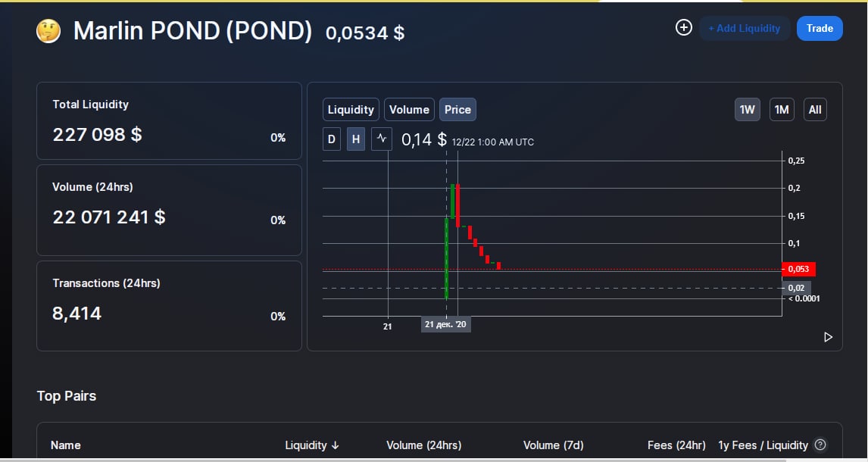
Task: Set chart range to 1W
Action: click(x=748, y=110)
